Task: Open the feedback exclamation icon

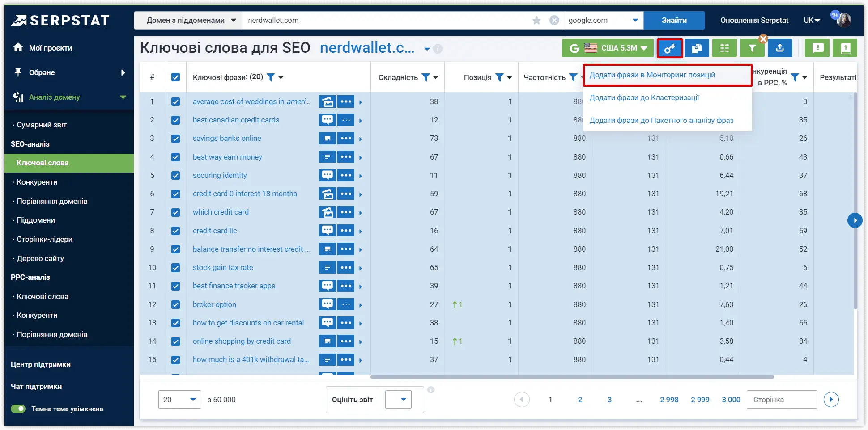Action: (x=817, y=48)
